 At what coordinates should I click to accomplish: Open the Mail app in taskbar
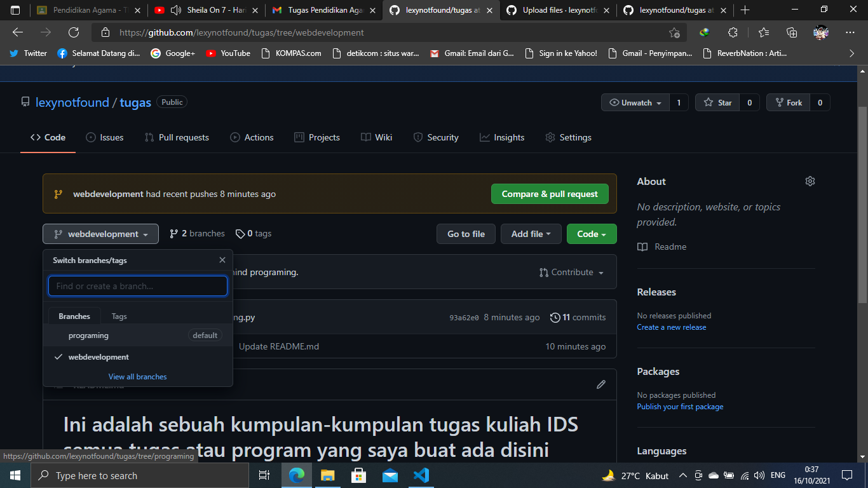pyautogui.click(x=390, y=475)
